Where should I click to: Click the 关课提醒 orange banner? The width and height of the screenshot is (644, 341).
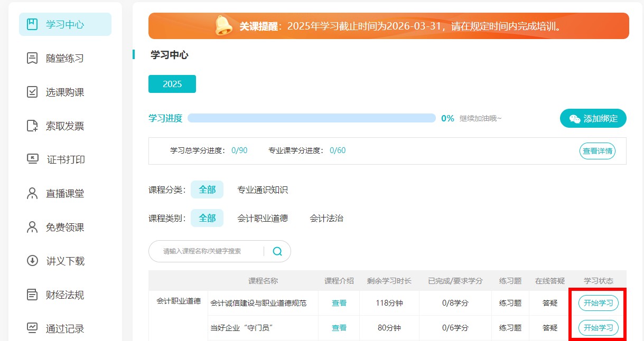389,26
